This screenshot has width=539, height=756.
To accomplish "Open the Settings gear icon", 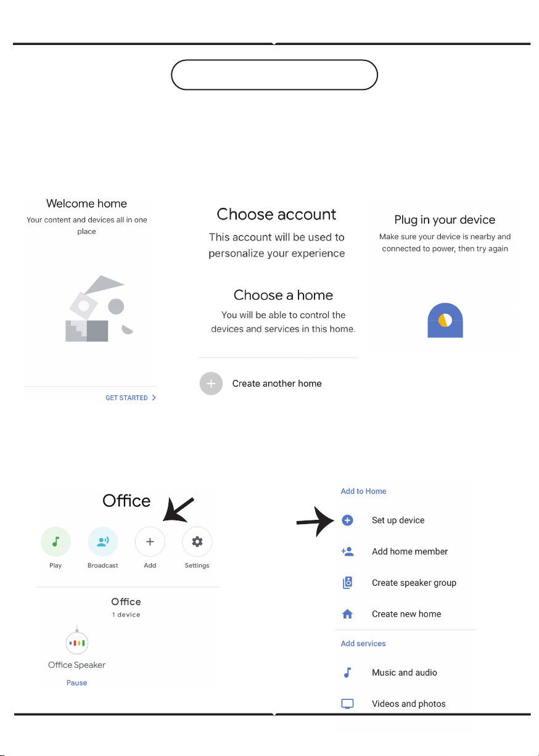I will click(x=197, y=542).
